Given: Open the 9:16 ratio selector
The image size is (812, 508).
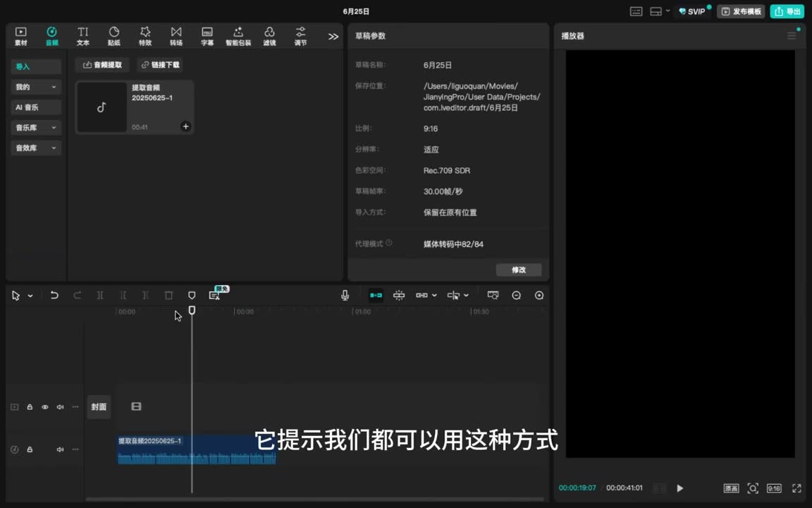Looking at the screenshot, I should click(x=774, y=488).
